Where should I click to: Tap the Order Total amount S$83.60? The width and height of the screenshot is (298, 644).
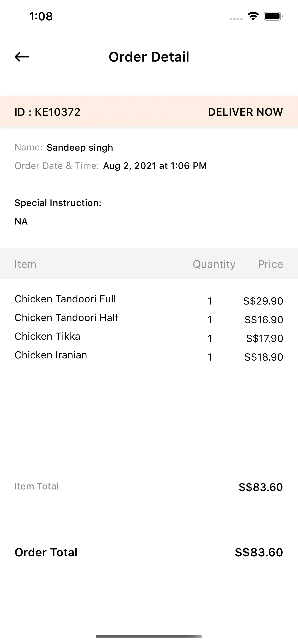[x=259, y=552]
